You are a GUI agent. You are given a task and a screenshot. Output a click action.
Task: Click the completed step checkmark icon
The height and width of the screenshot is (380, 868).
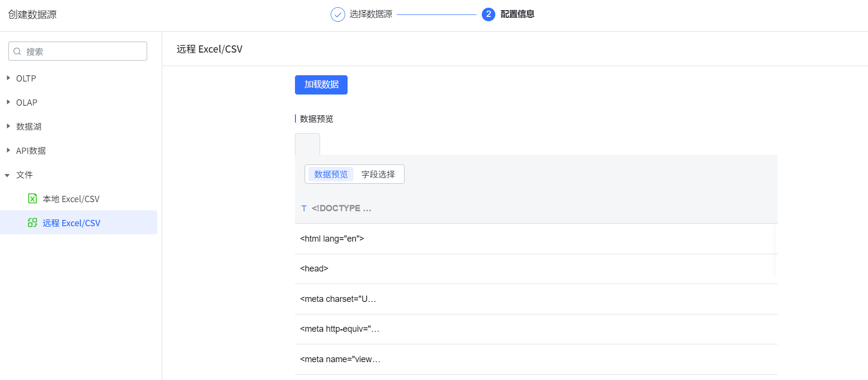pos(337,14)
